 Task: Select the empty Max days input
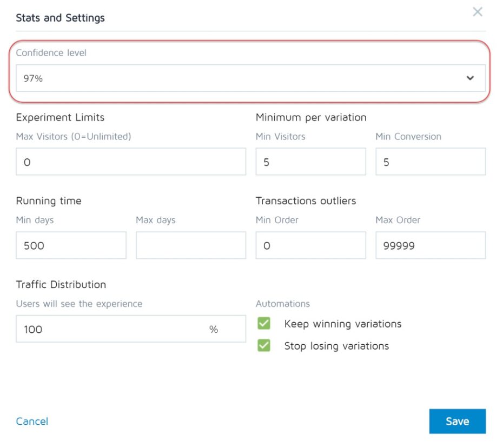[x=190, y=245]
